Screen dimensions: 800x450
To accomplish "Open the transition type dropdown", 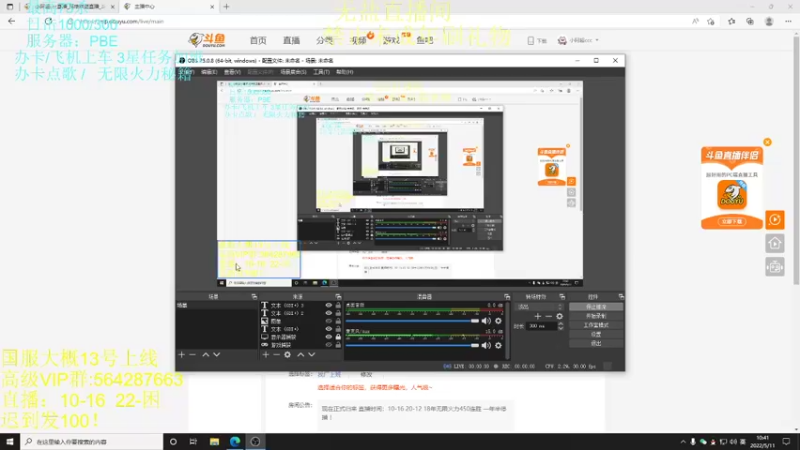I will pos(540,307).
